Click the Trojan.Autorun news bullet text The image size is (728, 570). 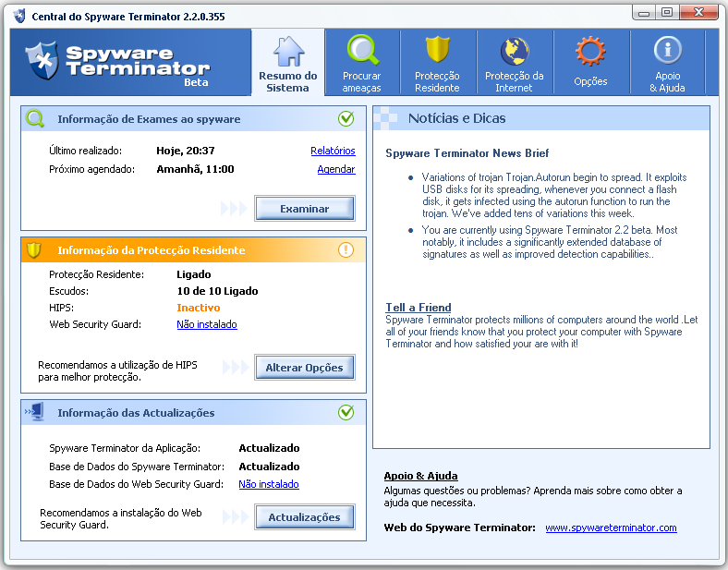554,196
